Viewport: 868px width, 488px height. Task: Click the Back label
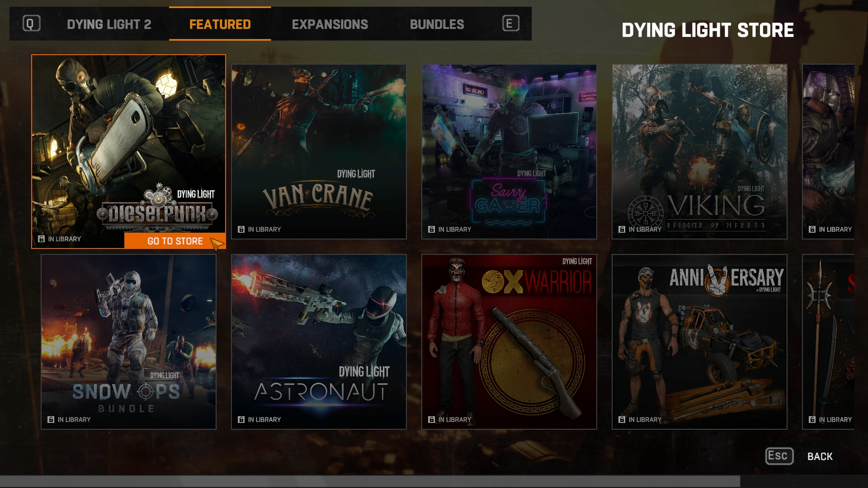click(820, 456)
